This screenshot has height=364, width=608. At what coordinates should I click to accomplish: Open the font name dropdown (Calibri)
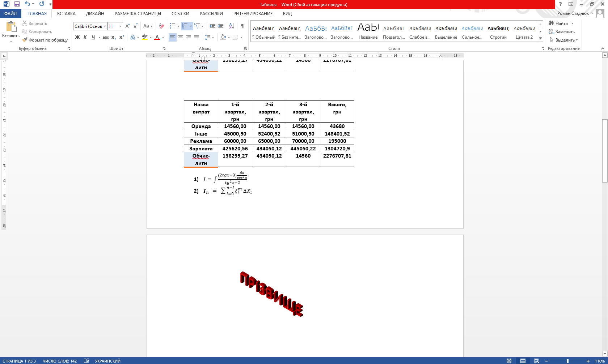click(x=105, y=26)
